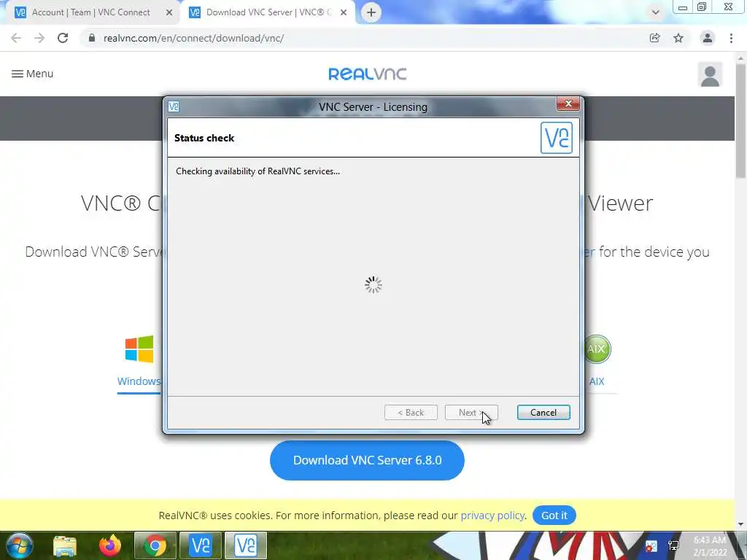This screenshot has height=560, width=747.
Task: Open the Menu hamburger on RealVNC page
Action: tap(32, 74)
